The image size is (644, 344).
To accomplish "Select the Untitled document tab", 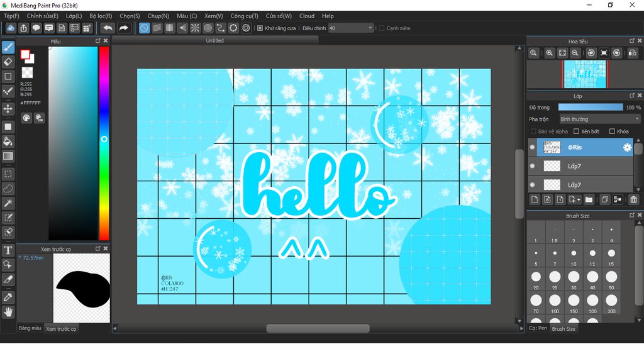I will click(x=215, y=41).
